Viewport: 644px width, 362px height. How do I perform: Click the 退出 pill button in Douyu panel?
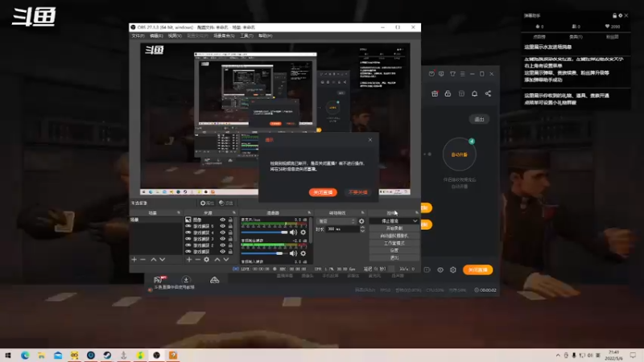pos(479,119)
